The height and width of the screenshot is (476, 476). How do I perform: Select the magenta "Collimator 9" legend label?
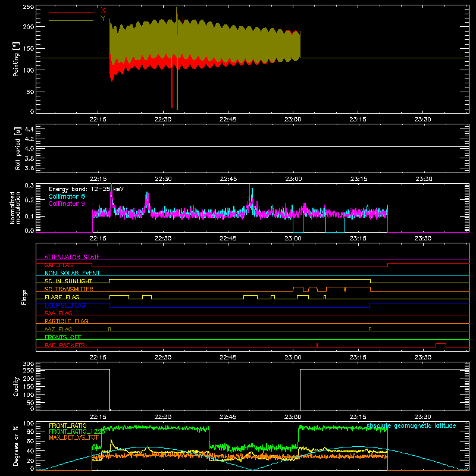coord(67,203)
